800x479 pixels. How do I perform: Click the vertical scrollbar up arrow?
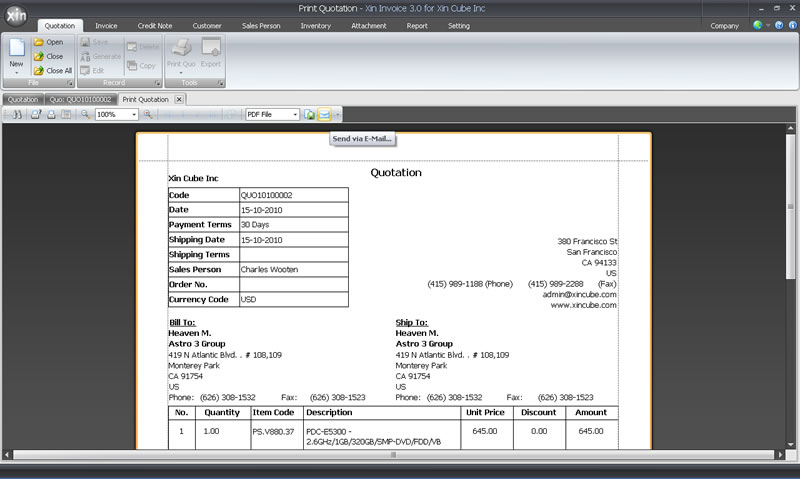[790, 128]
